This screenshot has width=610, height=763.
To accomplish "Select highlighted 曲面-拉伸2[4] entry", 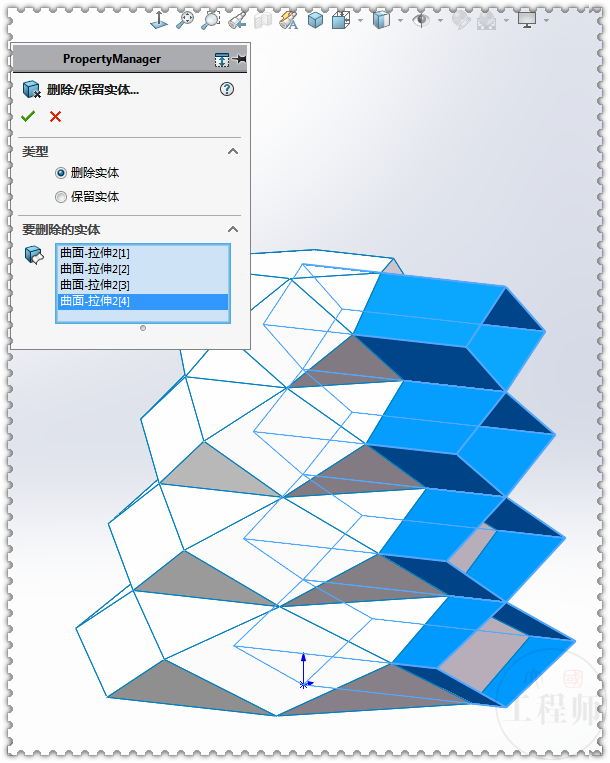I will coord(143,301).
